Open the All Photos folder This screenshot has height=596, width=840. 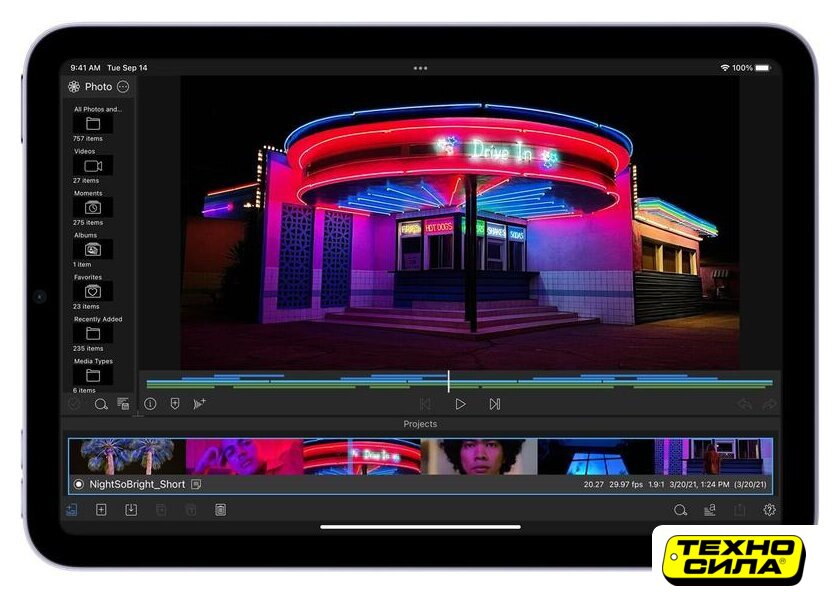click(93, 124)
